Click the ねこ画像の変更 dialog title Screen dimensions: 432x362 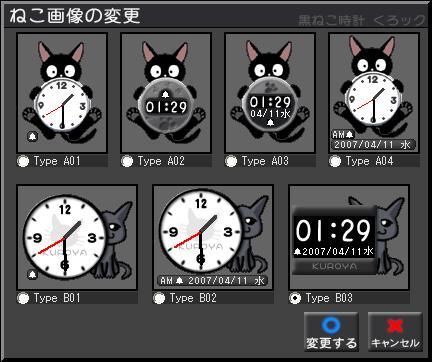75,16
